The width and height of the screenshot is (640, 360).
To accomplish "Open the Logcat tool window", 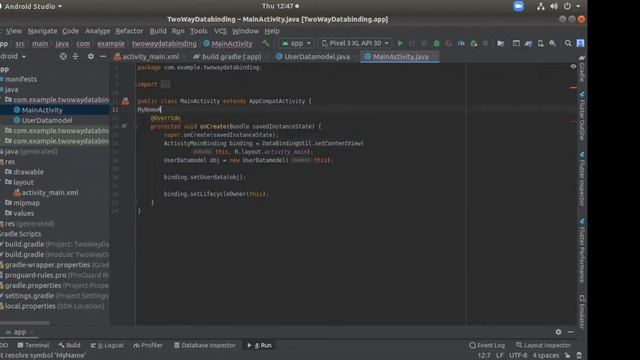I will (107, 345).
